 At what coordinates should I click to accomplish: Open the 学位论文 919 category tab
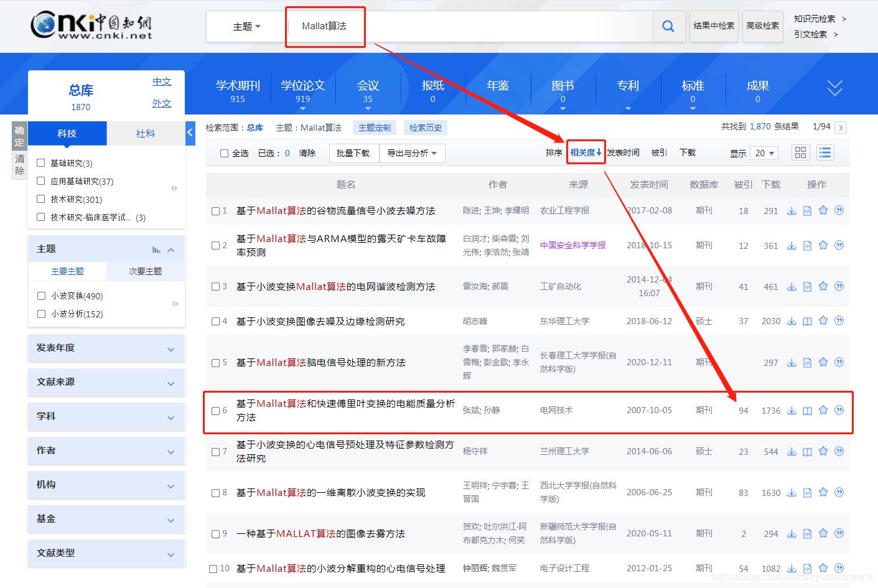point(303,90)
